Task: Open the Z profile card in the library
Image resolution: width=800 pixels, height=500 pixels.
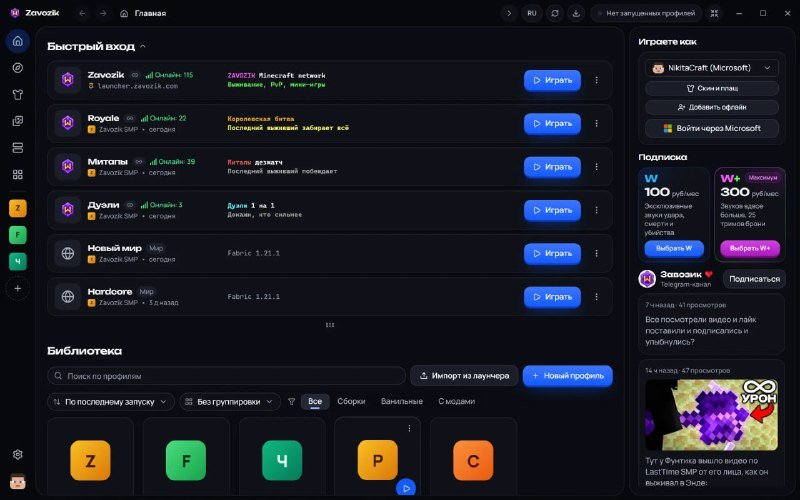Action: point(90,458)
